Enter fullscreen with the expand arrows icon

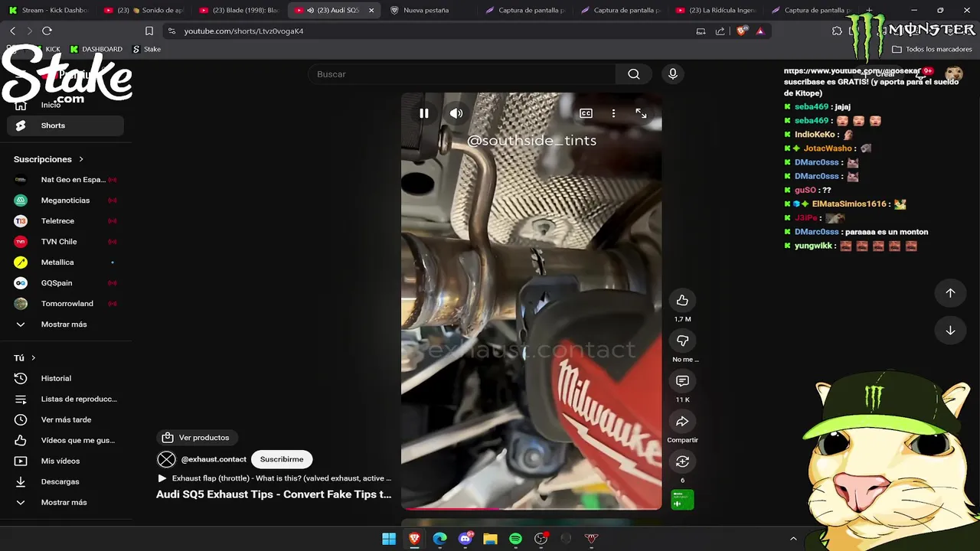(x=641, y=113)
